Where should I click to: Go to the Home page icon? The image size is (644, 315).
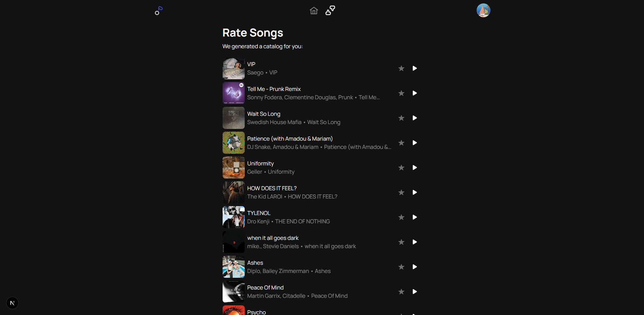click(x=314, y=11)
